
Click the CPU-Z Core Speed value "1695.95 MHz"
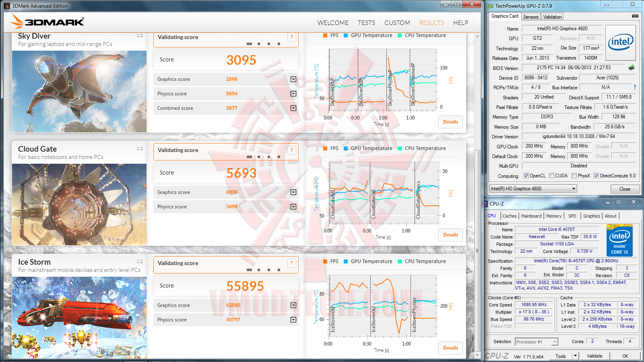click(534, 305)
